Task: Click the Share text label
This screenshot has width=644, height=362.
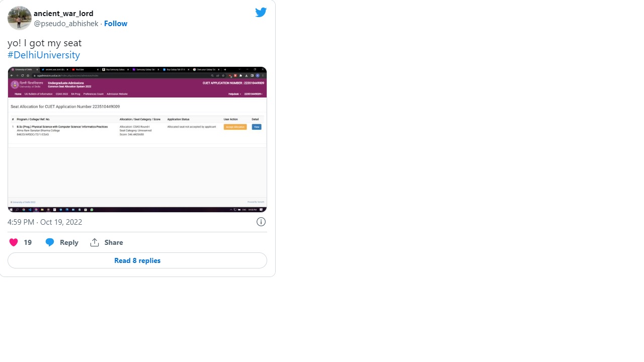Action: [114, 242]
